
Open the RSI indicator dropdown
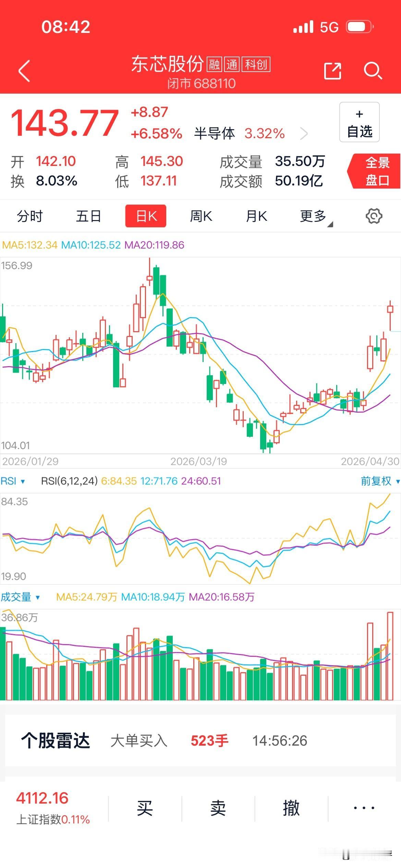coord(13,481)
